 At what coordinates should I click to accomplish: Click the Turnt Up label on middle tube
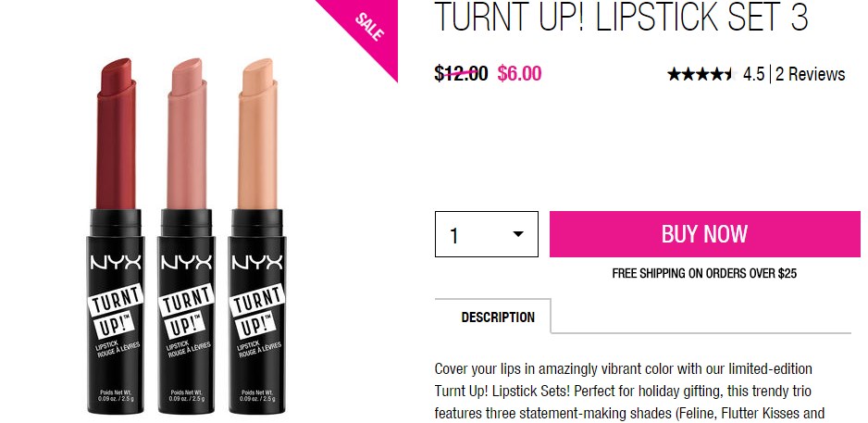coord(187,311)
